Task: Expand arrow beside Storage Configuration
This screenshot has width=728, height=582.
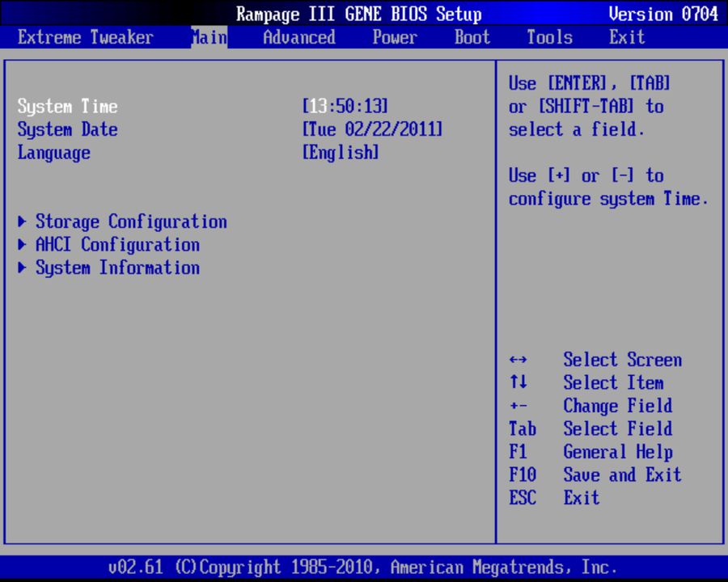Action: pos(22,221)
